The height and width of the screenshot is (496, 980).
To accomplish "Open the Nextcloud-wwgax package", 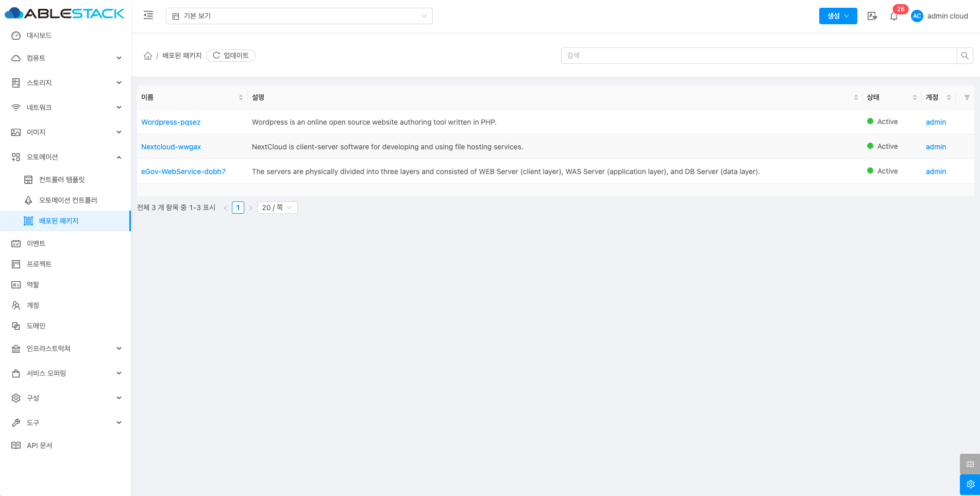I will pos(171,147).
